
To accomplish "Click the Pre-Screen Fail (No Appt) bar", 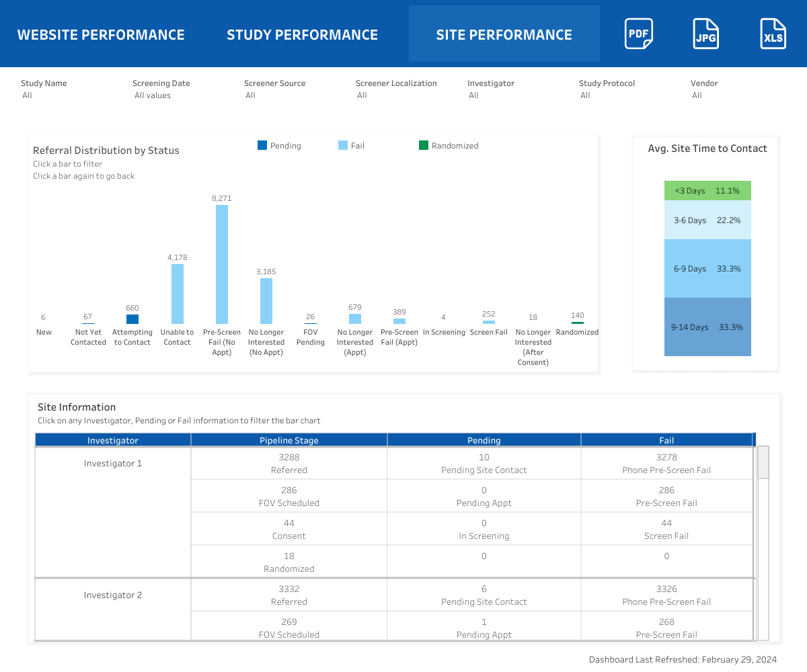I will click(x=222, y=265).
